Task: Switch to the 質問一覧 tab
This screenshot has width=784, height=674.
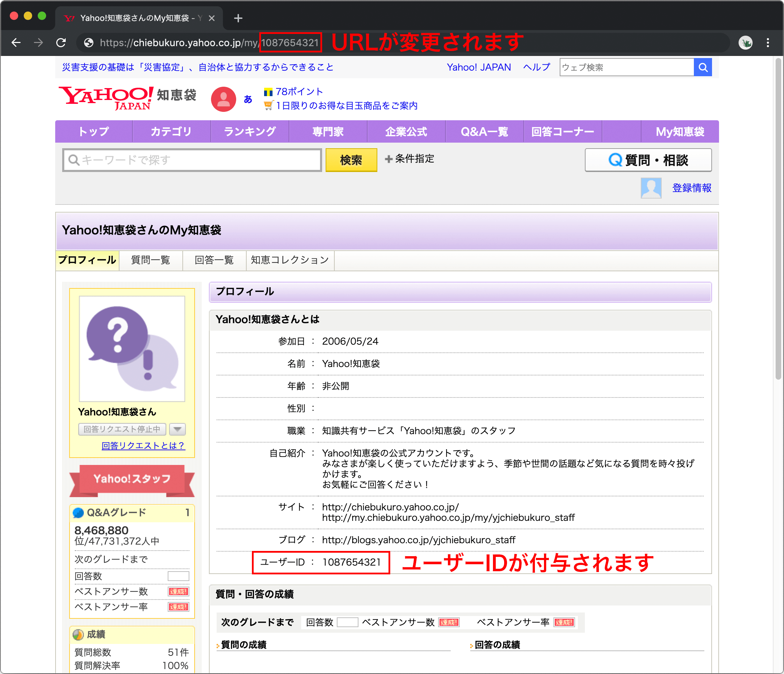Action: click(151, 260)
